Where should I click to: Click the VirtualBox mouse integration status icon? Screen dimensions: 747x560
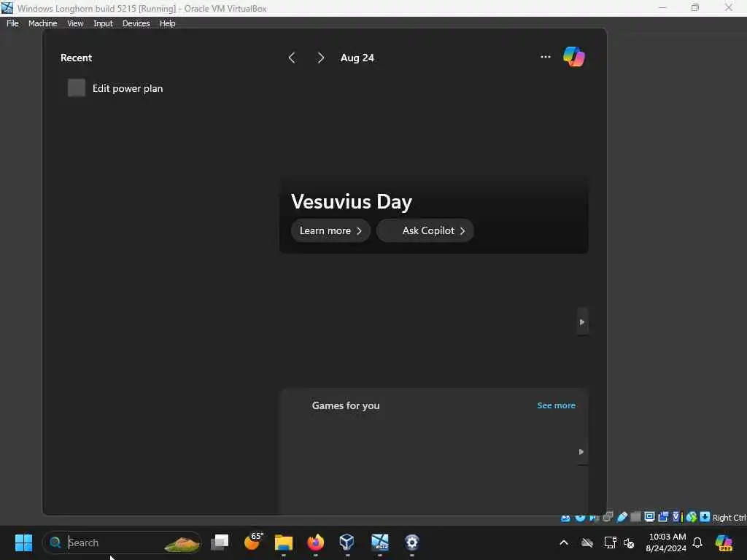[x=692, y=517]
